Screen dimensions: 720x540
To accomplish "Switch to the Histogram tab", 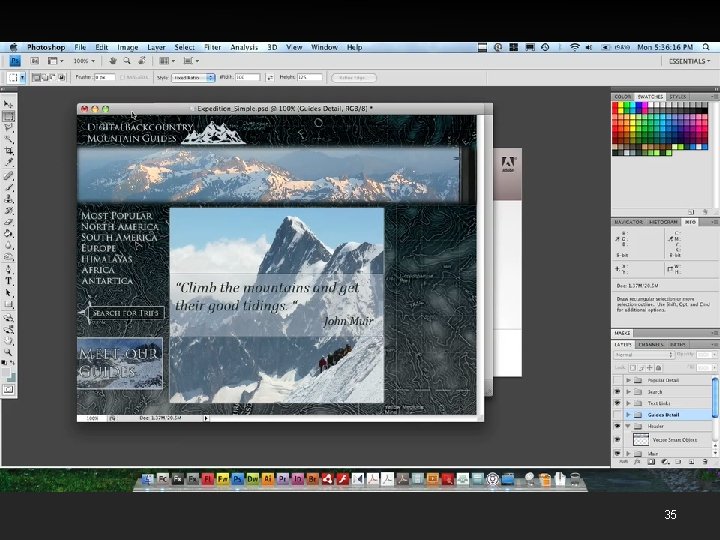I will coord(663,222).
